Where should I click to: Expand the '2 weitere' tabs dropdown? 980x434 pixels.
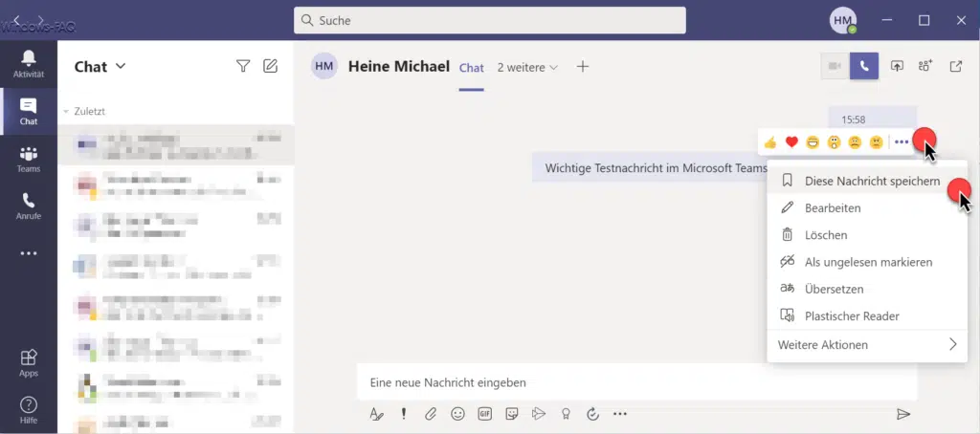pyautogui.click(x=527, y=67)
